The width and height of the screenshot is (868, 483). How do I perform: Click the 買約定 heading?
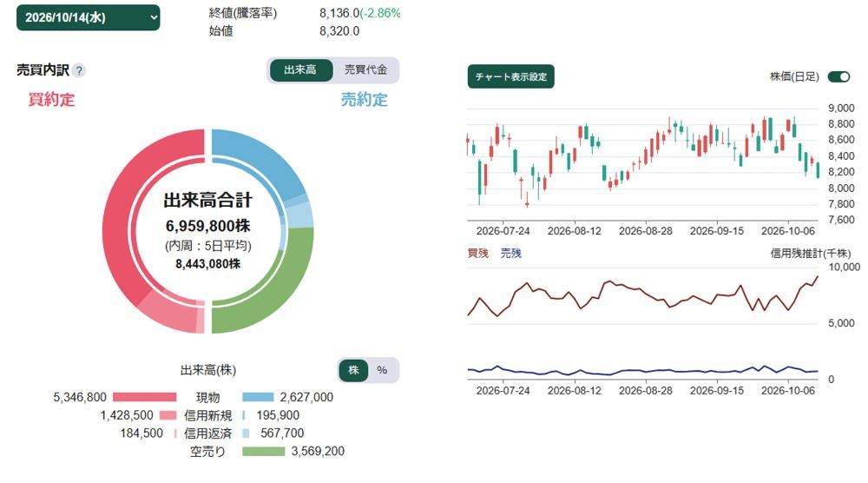click(x=51, y=100)
